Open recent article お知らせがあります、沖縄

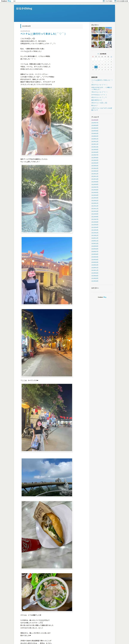(101, 88)
